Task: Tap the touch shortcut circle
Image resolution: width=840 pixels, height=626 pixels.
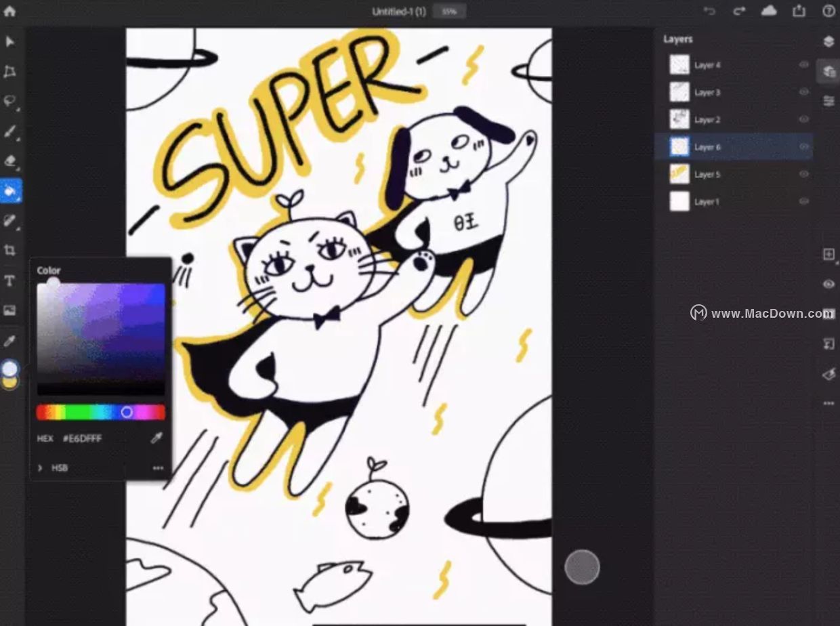Action: click(582, 567)
